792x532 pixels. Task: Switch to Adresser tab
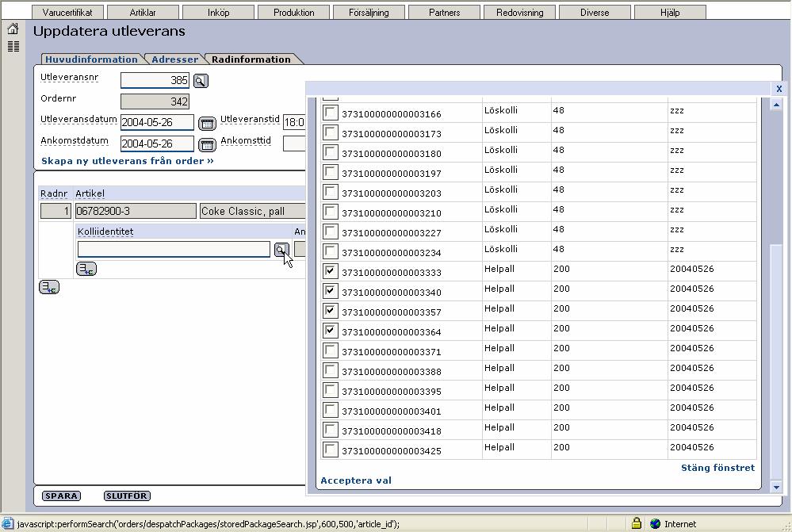tap(174, 59)
